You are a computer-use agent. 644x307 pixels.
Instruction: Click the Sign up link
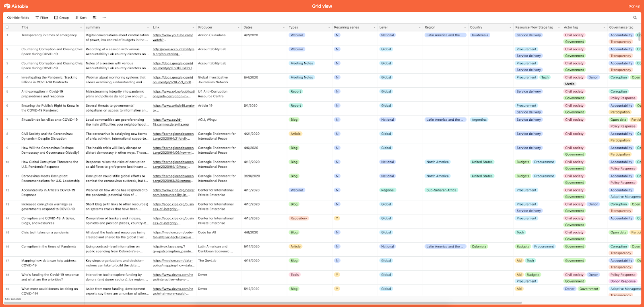pyautogui.click(x=634, y=6)
